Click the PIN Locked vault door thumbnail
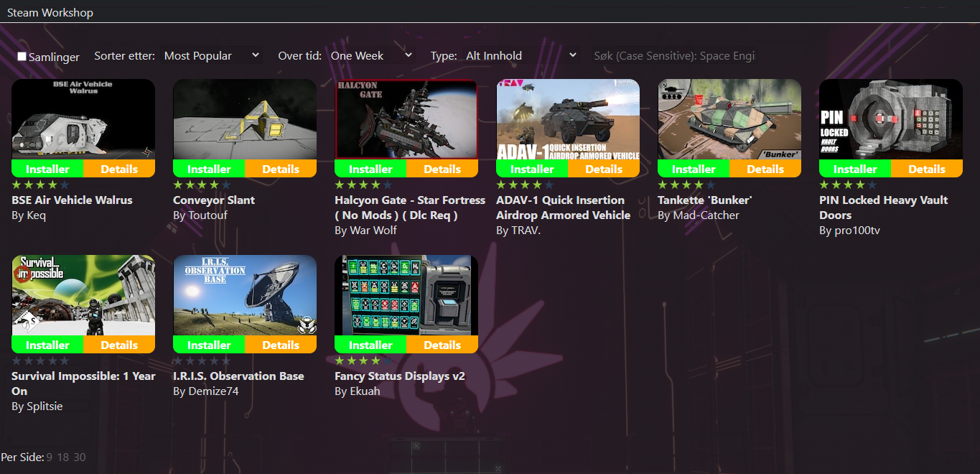980x474 pixels. [x=891, y=119]
